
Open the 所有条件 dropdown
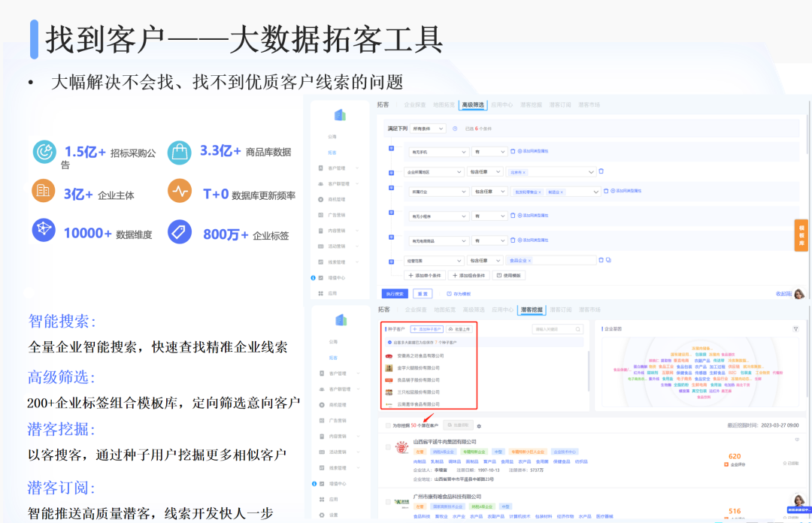427,128
